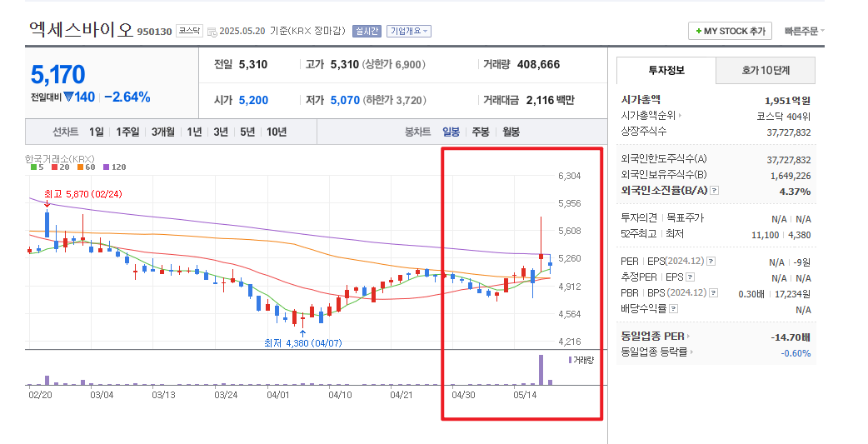Click the 최저 4,380 (04/07) marker
This screenshot has height=444, width=868.
[x=303, y=343]
